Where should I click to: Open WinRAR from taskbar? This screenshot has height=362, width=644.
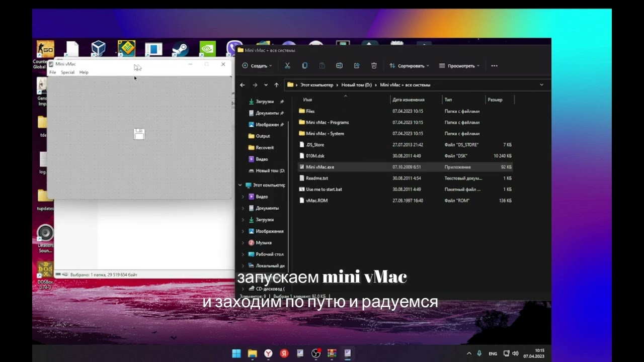pyautogui.click(x=332, y=353)
